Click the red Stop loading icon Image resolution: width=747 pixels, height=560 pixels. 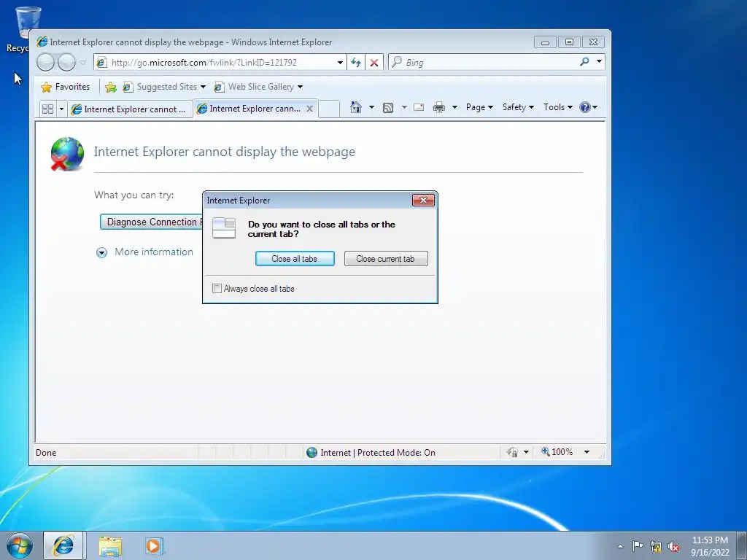(x=374, y=63)
